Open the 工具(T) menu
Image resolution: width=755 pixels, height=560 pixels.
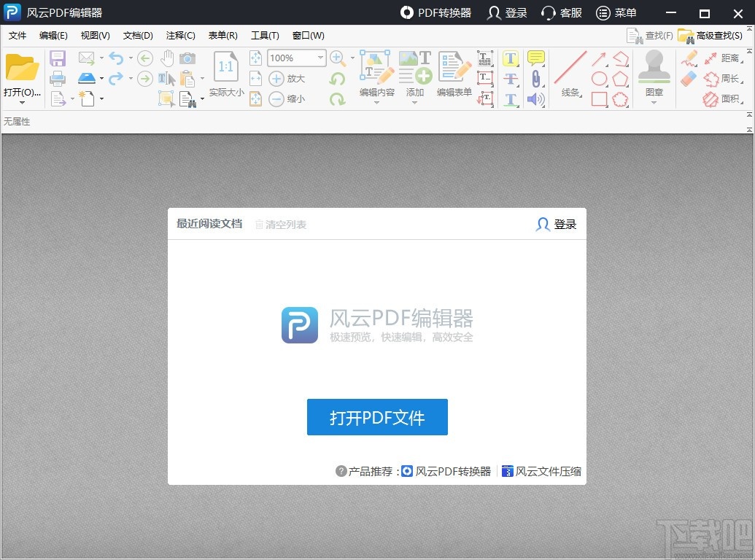[265, 35]
